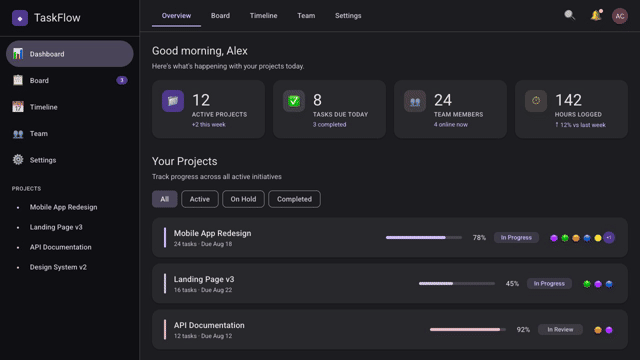Click the Team Members card icon
This screenshot has height=360, width=640.
(x=415, y=101)
